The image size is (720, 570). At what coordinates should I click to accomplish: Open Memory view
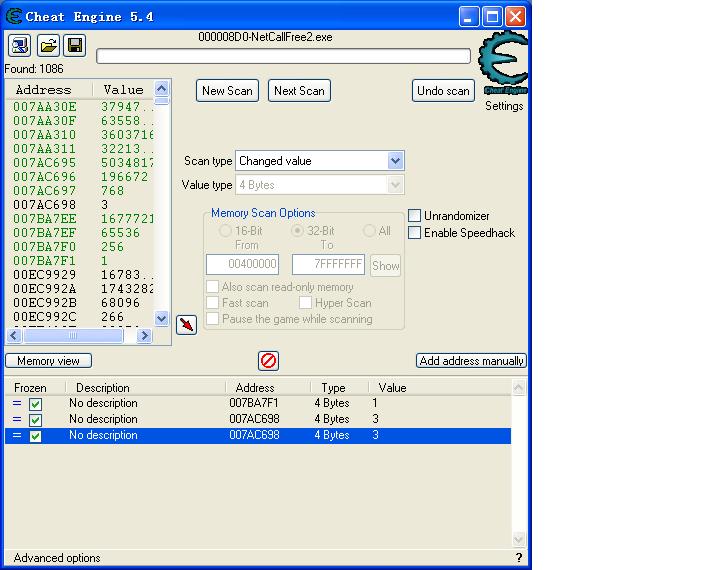point(48,361)
